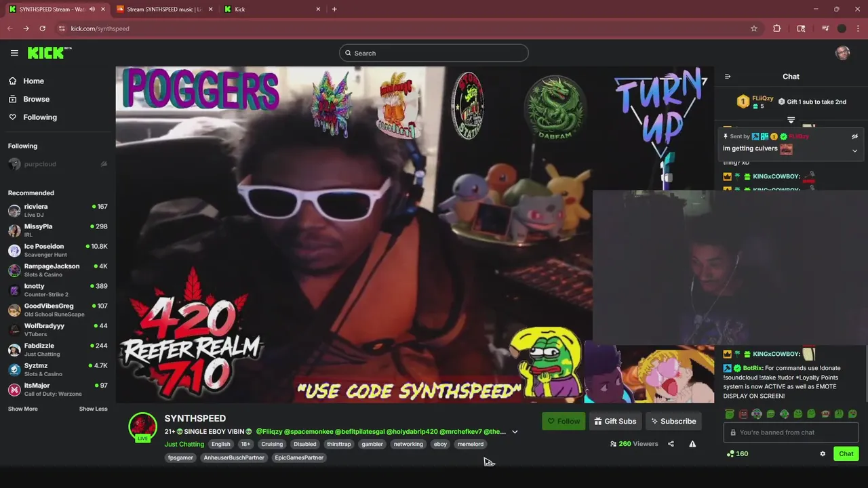The width and height of the screenshot is (868, 488).
Task: Open GoodVibesGreg recommended channel
Action: click(58, 310)
